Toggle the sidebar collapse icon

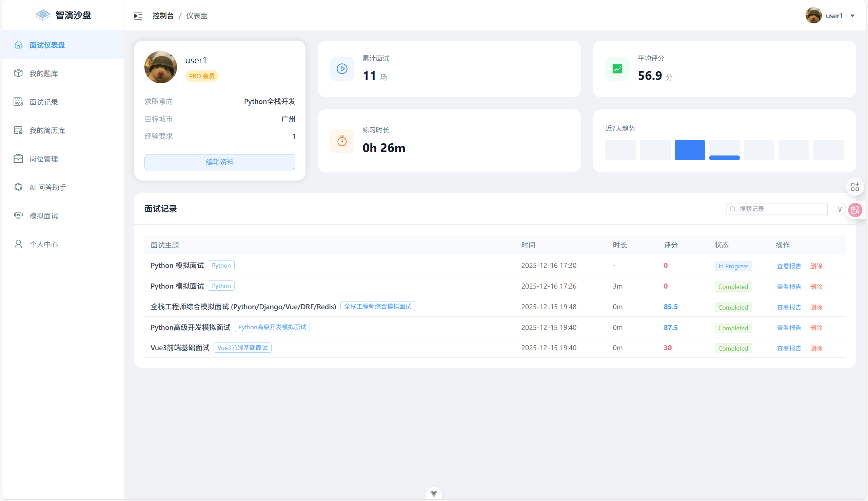coord(138,16)
